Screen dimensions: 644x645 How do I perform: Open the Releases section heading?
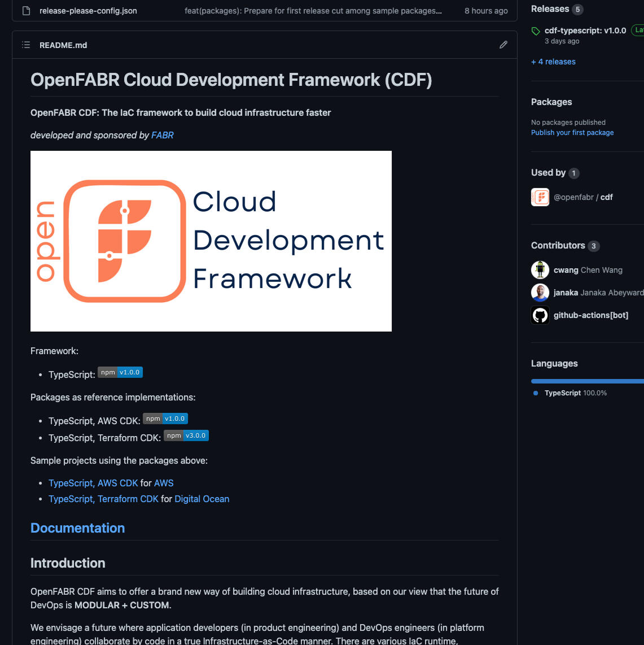click(x=550, y=9)
